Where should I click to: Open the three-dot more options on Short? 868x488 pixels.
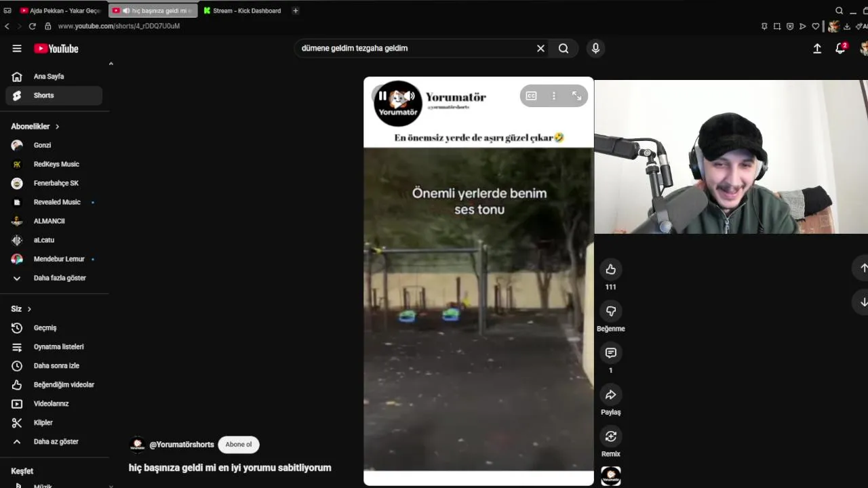pos(553,96)
